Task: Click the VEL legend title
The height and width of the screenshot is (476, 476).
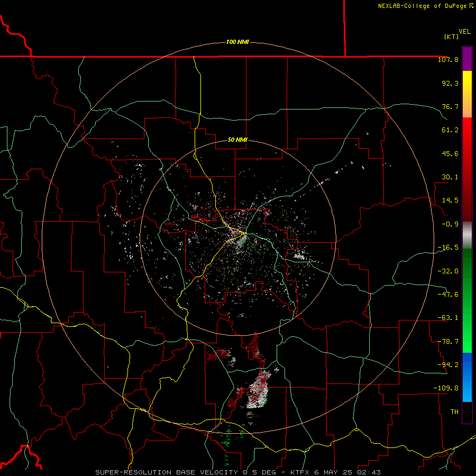Action: 464,32
